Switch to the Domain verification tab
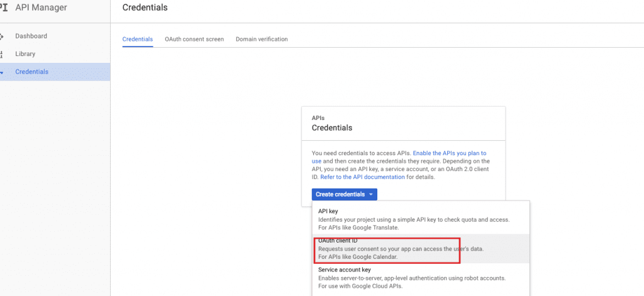Image resolution: width=644 pixels, height=296 pixels. coord(262,40)
